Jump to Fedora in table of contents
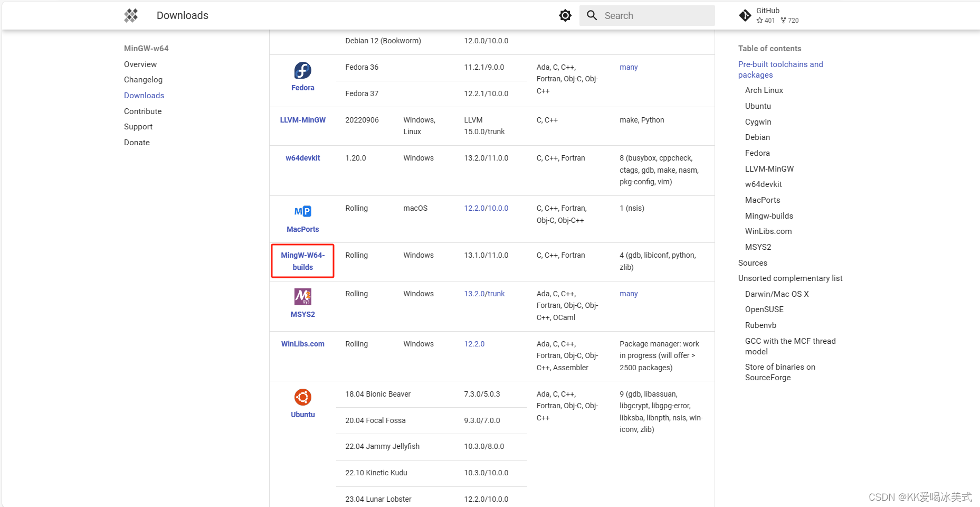Viewport: 980px width, 507px height. tap(757, 153)
